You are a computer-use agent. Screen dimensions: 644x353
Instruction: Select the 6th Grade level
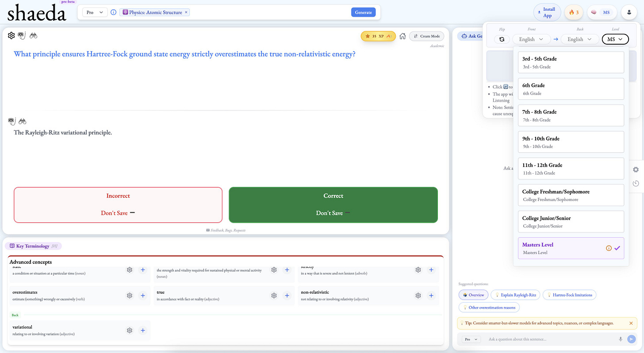click(571, 89)
